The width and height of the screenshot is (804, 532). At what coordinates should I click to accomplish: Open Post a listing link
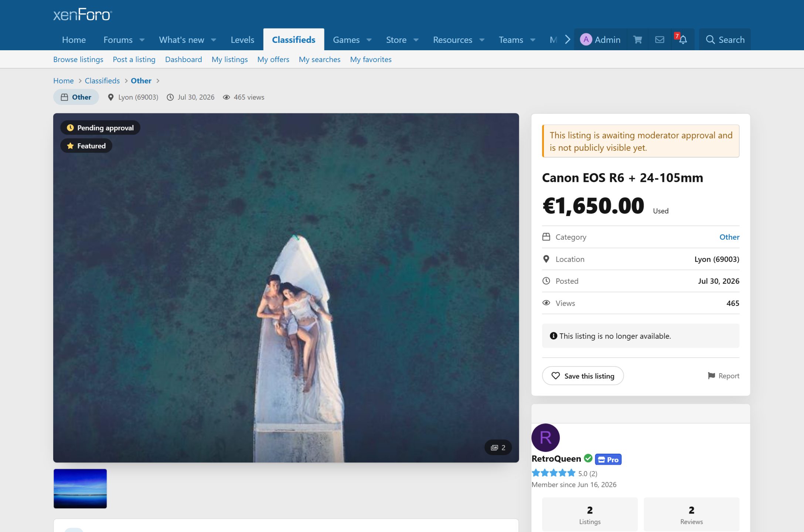134,59
